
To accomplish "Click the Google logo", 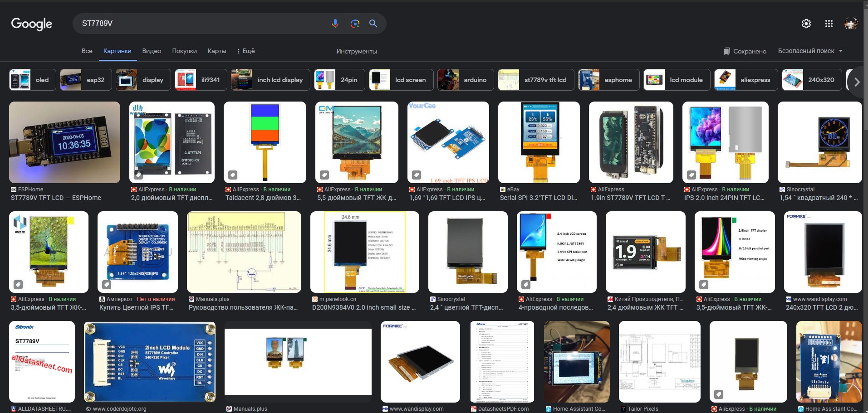I will point(32,24).
